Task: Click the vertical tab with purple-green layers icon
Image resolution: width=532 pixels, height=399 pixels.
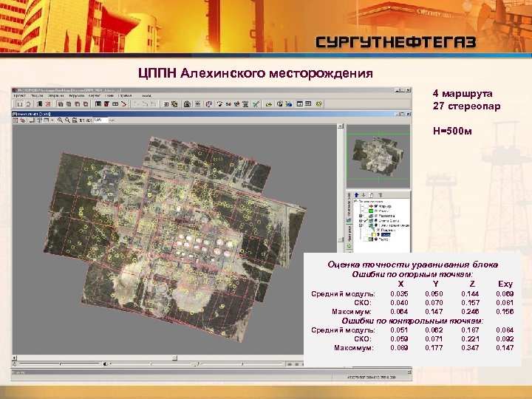Action: pyautogui.click(x=349, y=208)
